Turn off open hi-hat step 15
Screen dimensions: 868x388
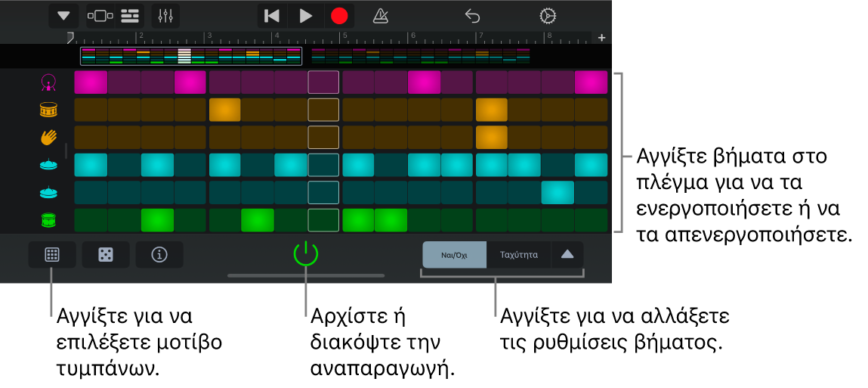(x=558, y=193)
